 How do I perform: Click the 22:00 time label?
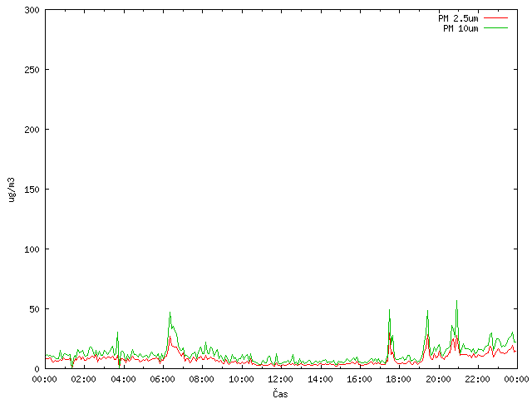(x=478, y=379)
